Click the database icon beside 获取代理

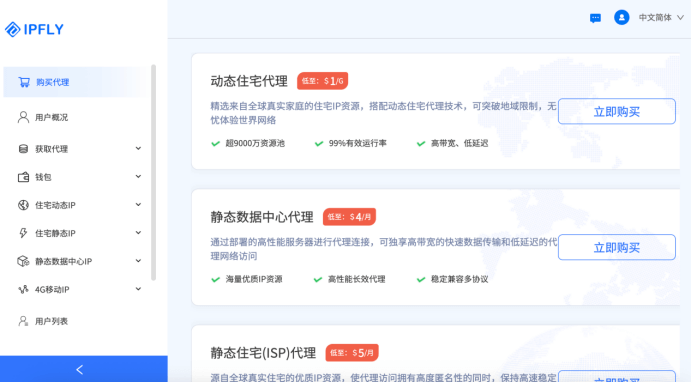tap(23, 149)
